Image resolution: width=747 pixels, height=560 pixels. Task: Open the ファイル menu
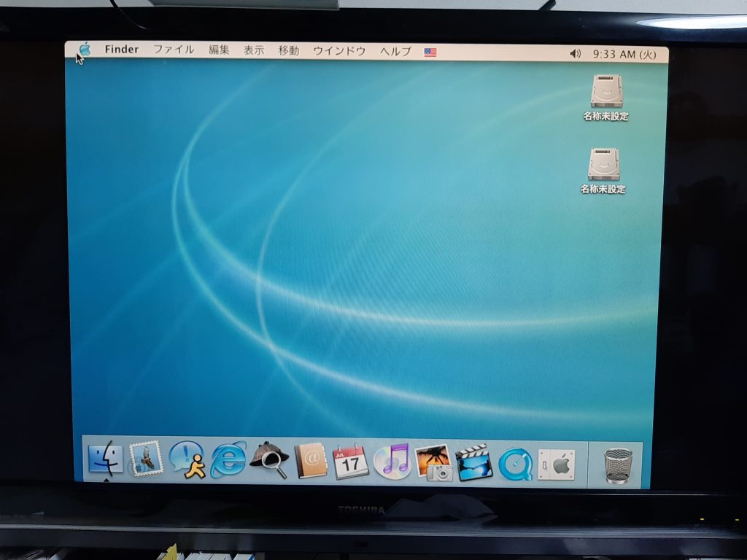click(x=174, y=50)
